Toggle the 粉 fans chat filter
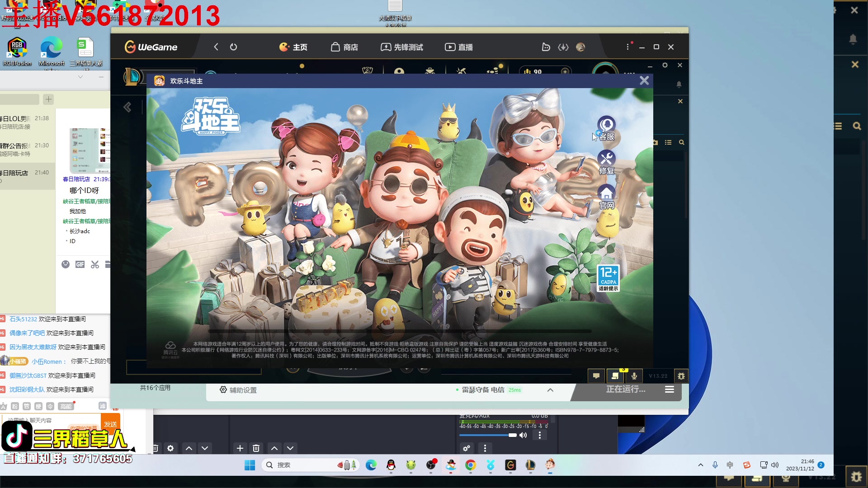Image resolution: width=868 pixels, height=488 pixels. 14,406
